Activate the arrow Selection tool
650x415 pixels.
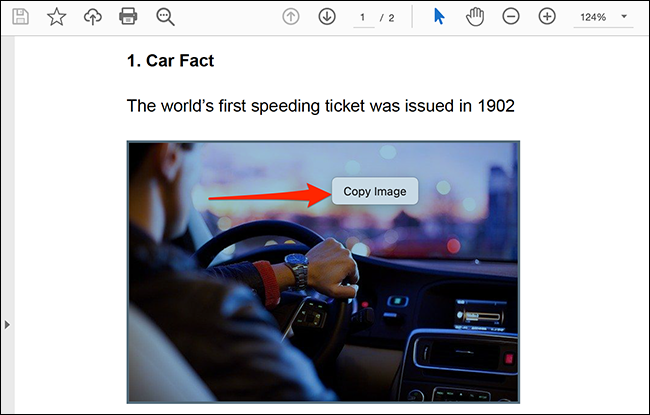click(x=439, y=17)
